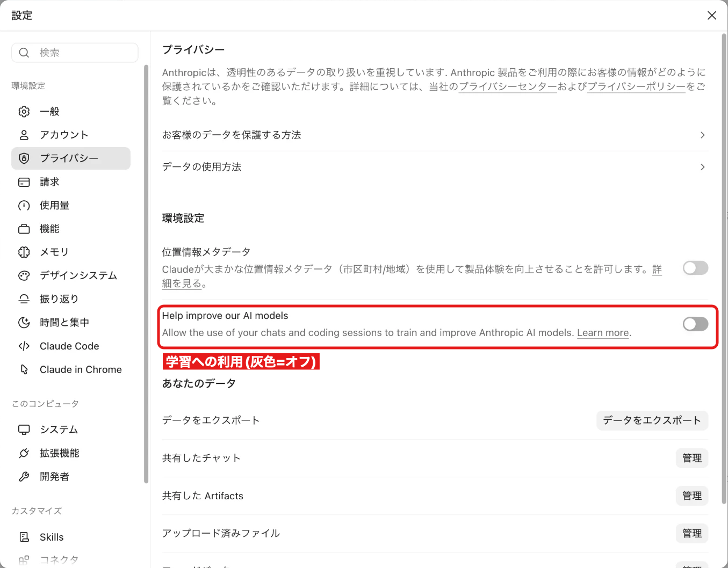Click the sidebar vertical scrollbar
This screenshot has width=728, height=568.
coord(146,274)
